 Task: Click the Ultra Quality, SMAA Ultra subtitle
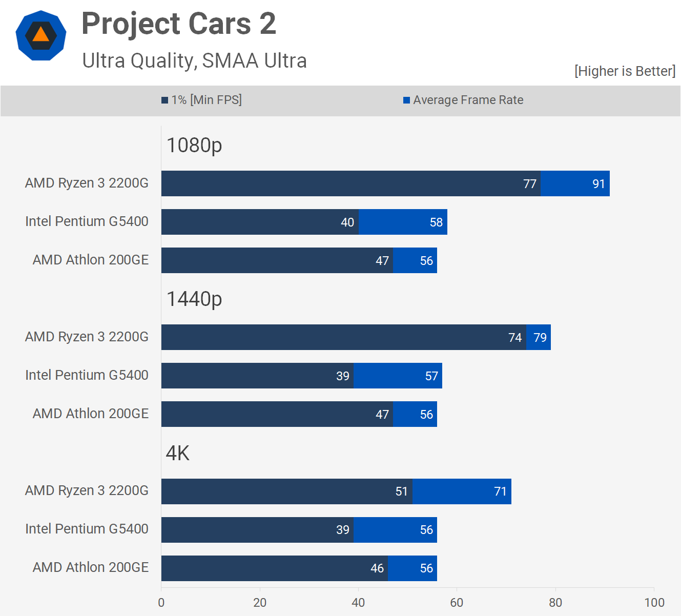(194, 60)
